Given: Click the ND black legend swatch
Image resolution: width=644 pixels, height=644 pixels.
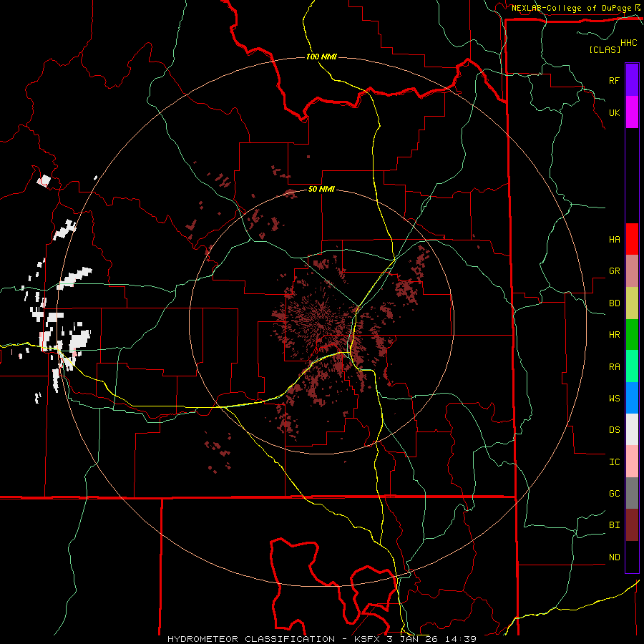Looking at the screenshot, I should 632,557.
